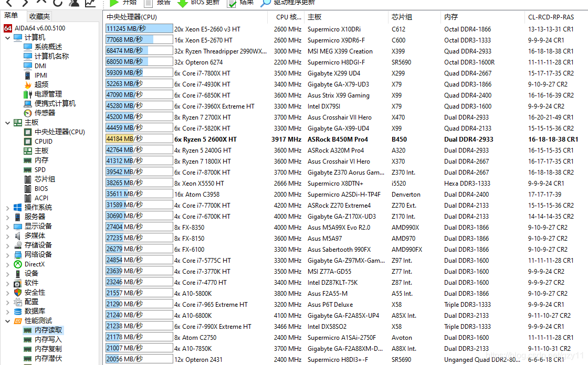The width and height of the screenshot is (588, 365).
Task: Collapse the 计算机 tree node
Action: coord(7,37)
